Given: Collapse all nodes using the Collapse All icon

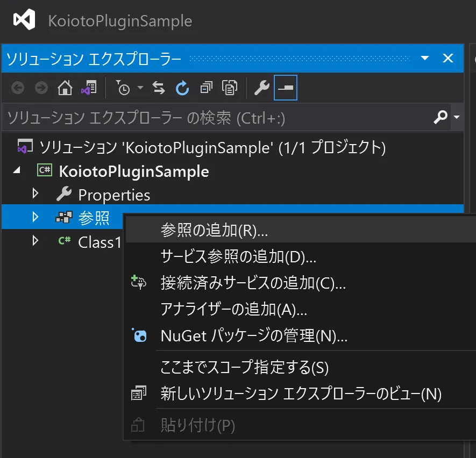Looking at the screenshot, I should tap(205, 87).
